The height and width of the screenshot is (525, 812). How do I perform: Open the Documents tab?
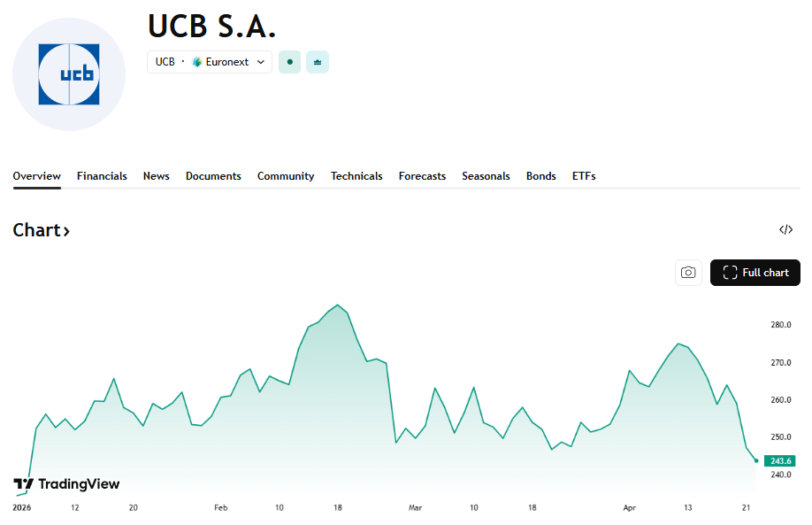pos(213,176)
